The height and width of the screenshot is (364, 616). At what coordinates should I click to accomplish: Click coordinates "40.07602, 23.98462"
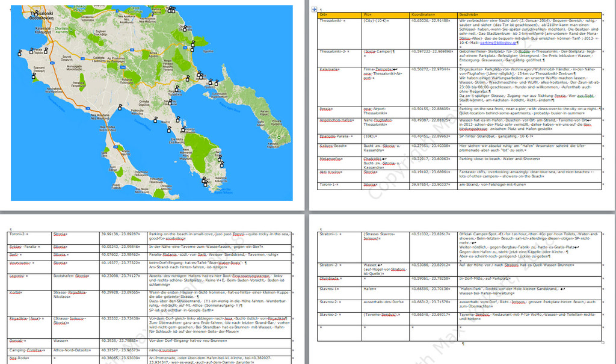[120, 254]
